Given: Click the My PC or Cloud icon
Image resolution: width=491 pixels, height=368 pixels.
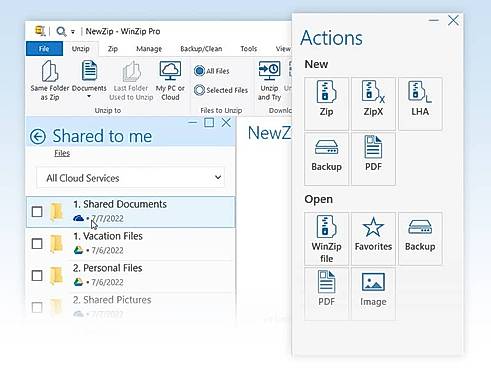Looking at the screenshot, I should (170, 71).
